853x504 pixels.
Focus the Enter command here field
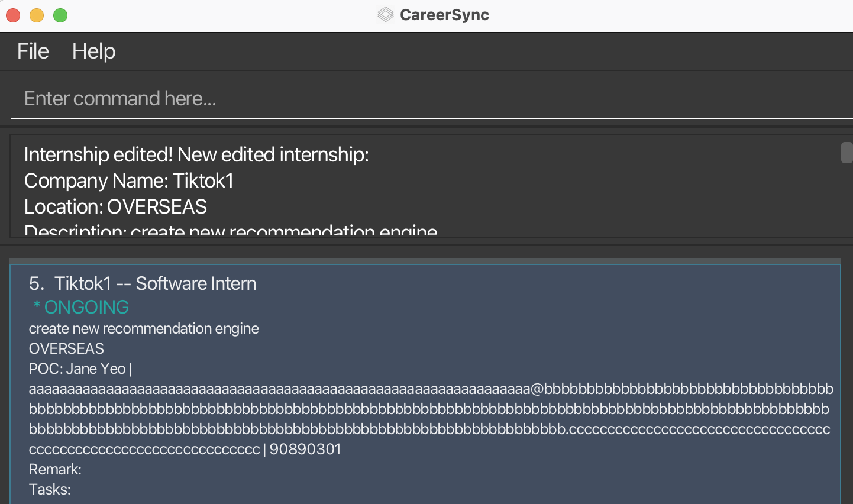tap(432, 98)
